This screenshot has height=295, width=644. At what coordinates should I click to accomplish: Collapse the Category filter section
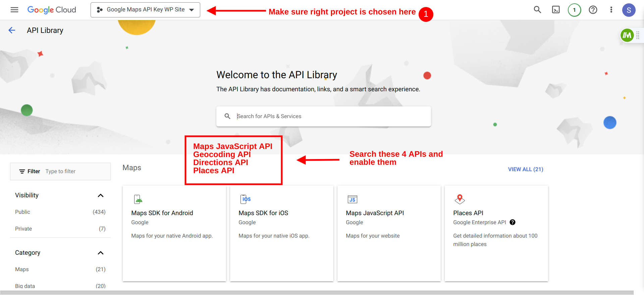(x=100, y=253)
